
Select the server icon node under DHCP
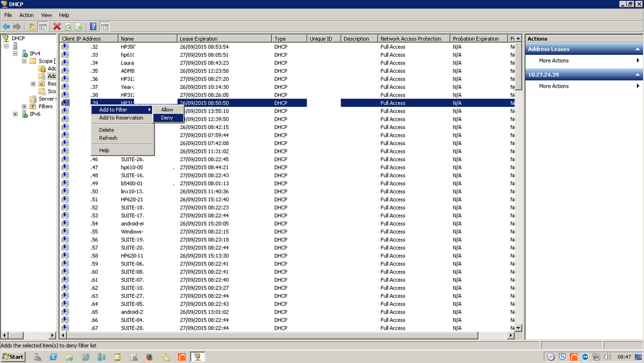coord(15,46)
